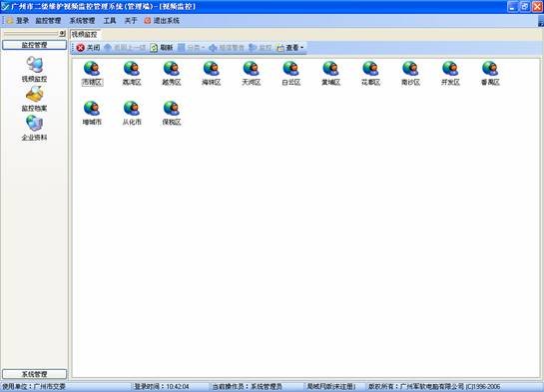Image resolution: width=544 pixels, height=392 pixels.
Task: Collapse the 监控管理 sidebar panel header
Action: click(34, 45)
